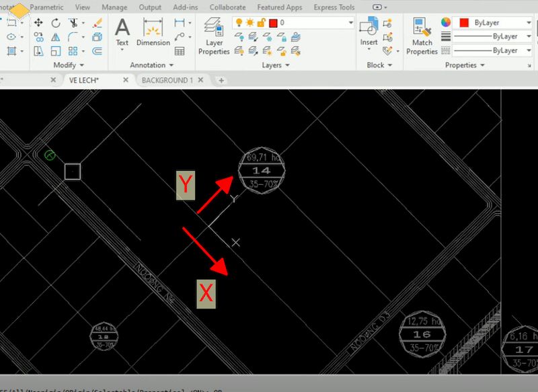
Task: Click the layer 0 red color swatch
Action: click(x=273, y=23)
